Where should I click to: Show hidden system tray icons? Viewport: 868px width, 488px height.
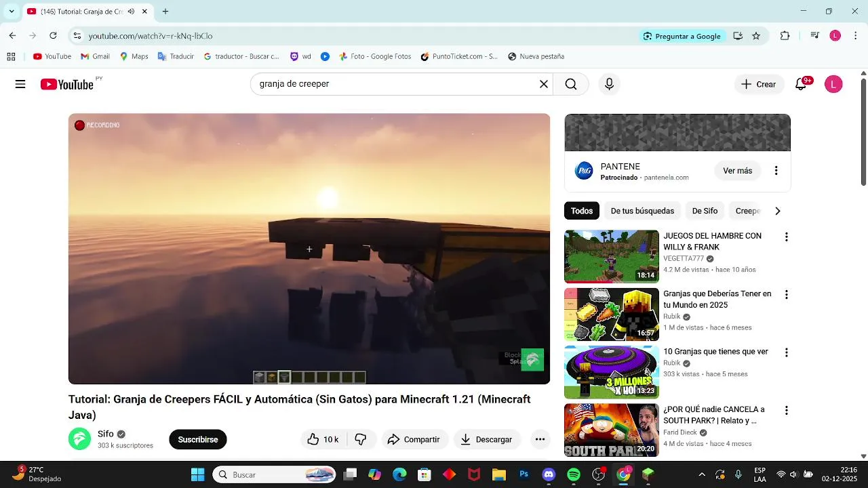(702, 474)
